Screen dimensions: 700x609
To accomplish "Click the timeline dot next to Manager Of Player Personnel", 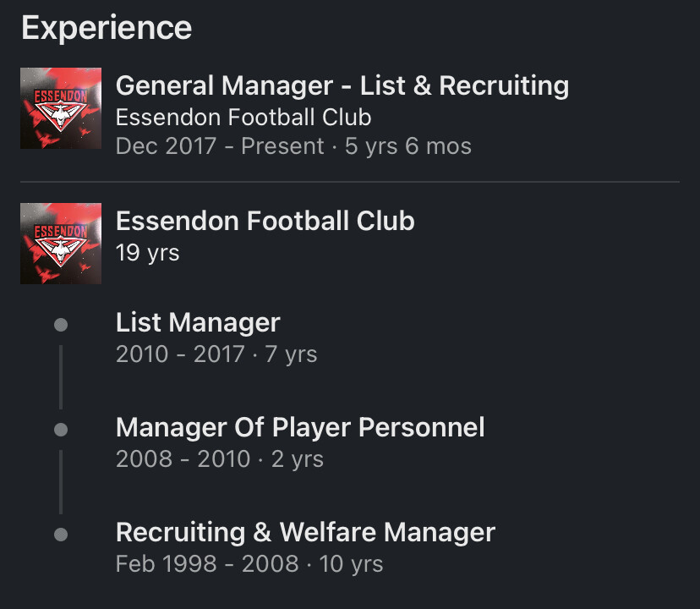I will click(61, 430).
